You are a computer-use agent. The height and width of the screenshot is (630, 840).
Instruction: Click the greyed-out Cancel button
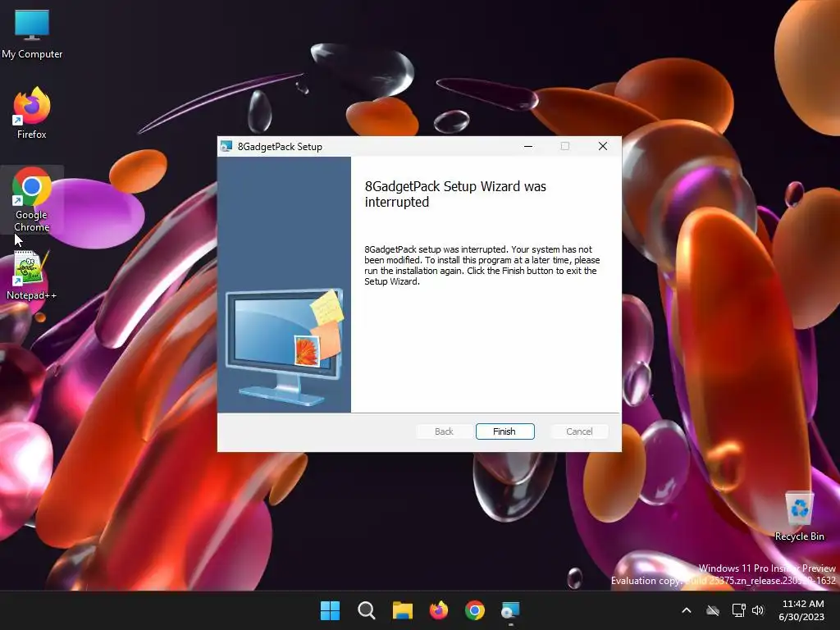pos(579,431)
